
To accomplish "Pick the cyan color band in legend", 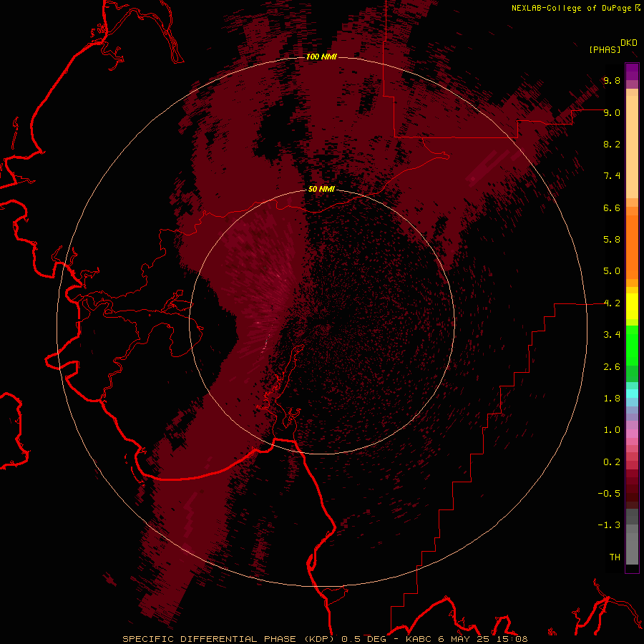I will click(x=632, y=394).
